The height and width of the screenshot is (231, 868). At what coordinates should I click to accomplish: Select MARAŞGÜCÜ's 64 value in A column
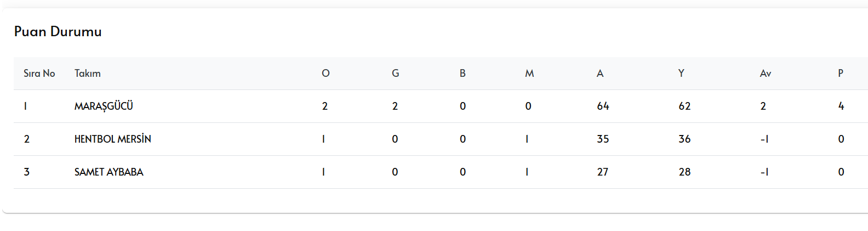(603, 106)
